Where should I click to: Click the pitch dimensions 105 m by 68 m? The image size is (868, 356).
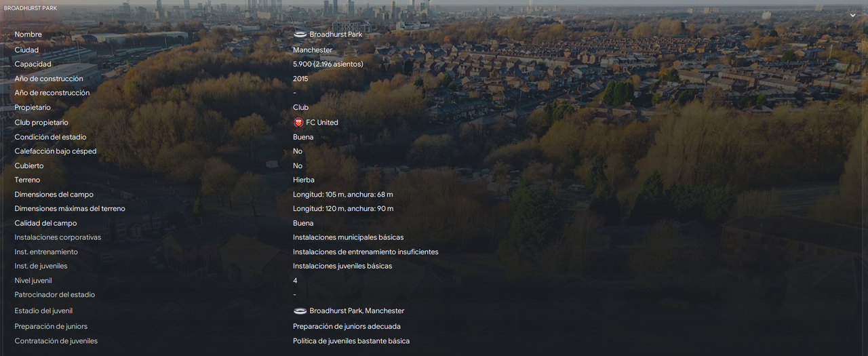pos(342,195)
